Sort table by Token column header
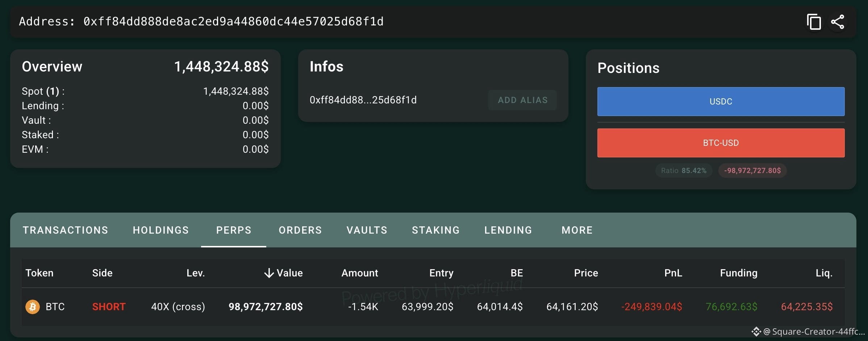Screen dimensions: 868x341 pos(39,273)
